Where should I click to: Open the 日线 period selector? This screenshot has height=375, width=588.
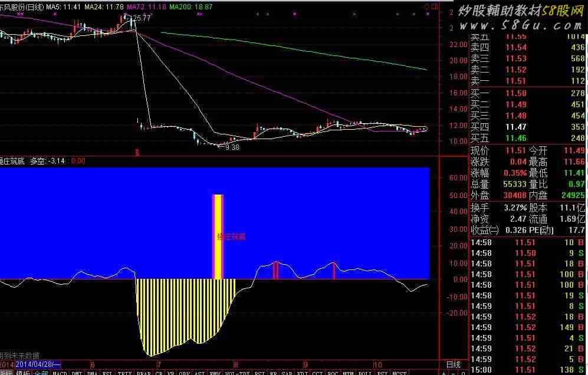click(453, 365)
